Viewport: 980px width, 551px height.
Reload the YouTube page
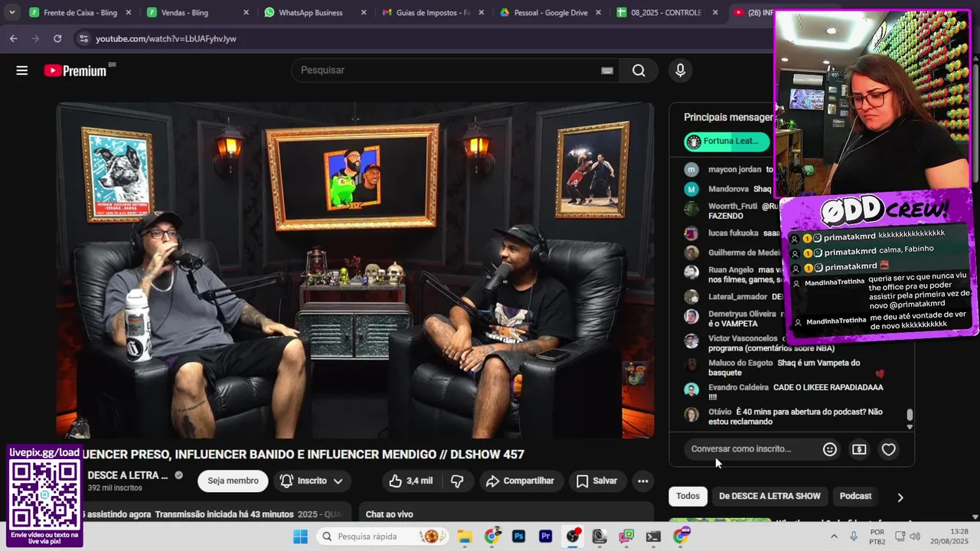coord(57,38)
